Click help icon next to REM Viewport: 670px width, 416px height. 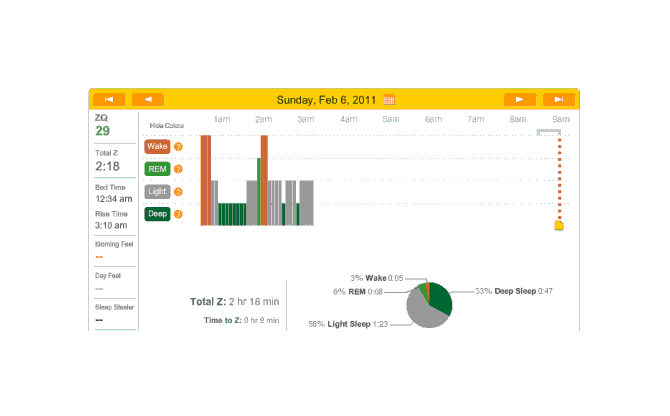179,169
